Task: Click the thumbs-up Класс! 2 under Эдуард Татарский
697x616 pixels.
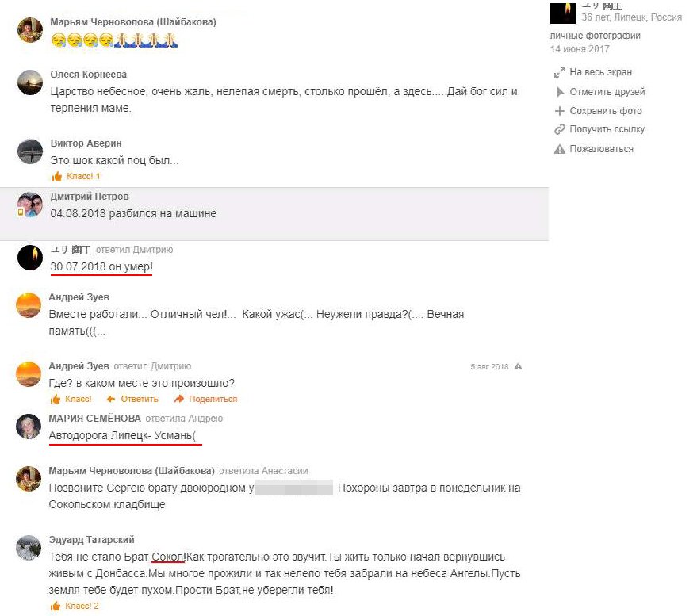Action: point(75,606)
